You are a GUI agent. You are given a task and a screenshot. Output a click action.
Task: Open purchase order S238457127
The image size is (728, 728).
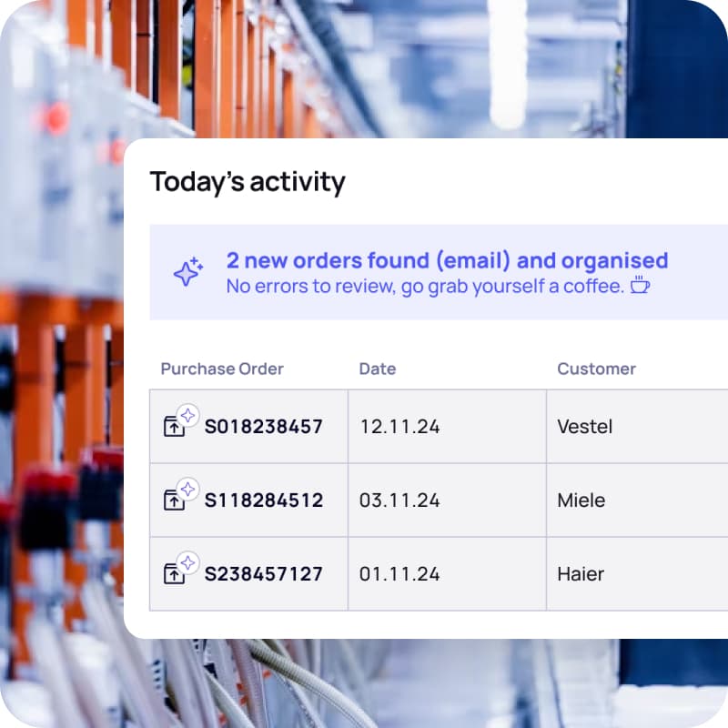263,574
